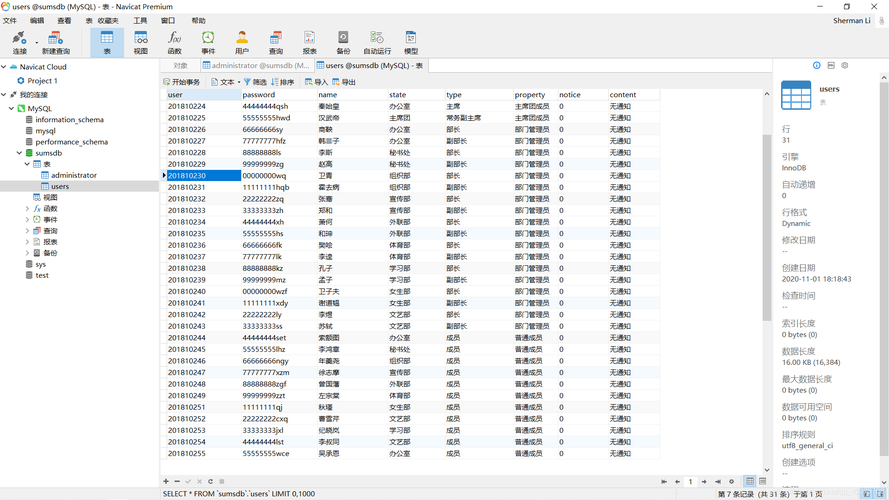Click the Sherman Li account name
Screen dimensions: 889x500
click(x=852, y=20)
